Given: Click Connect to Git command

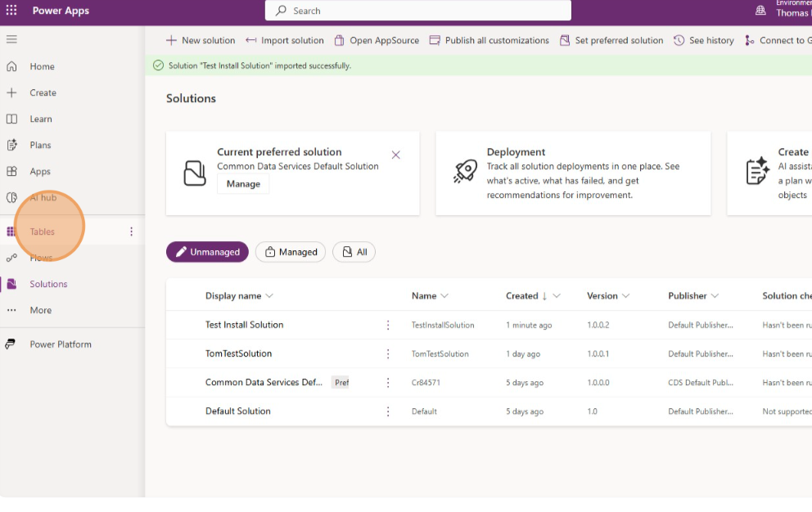Looking at the screenshot, I should [x=778, y=40].
